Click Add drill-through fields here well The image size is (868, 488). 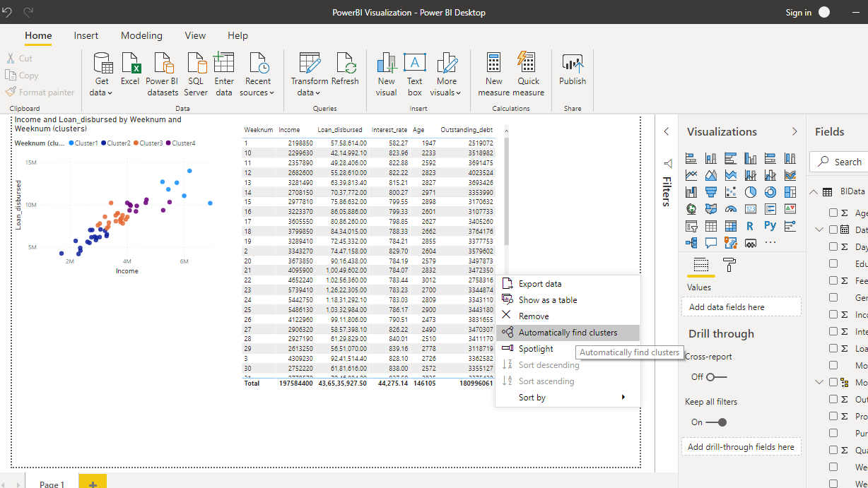tap(741, 447)
